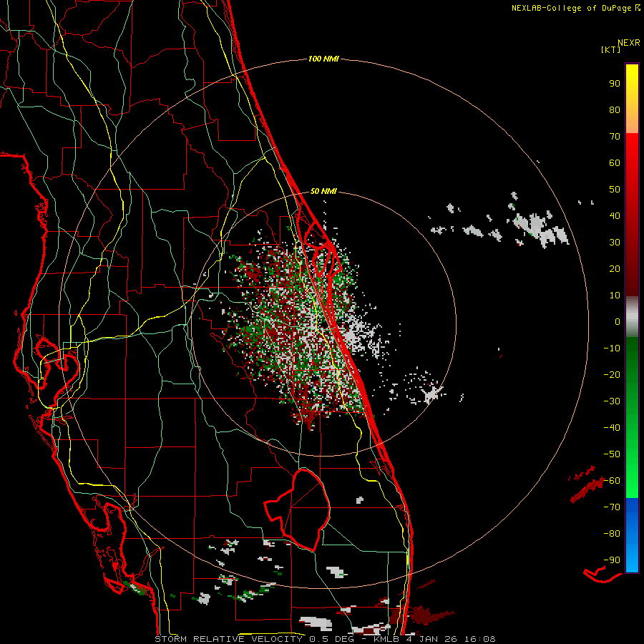Click the 40 value on velocity scale
Viewport: 644px width, 644px height.
[x=615, y=215]
